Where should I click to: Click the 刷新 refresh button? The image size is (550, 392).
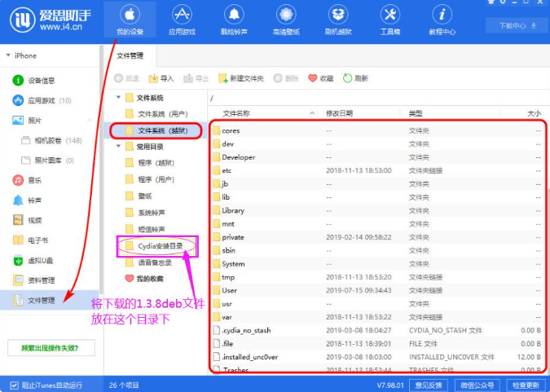pyautogui.click(x=355, y=78)
